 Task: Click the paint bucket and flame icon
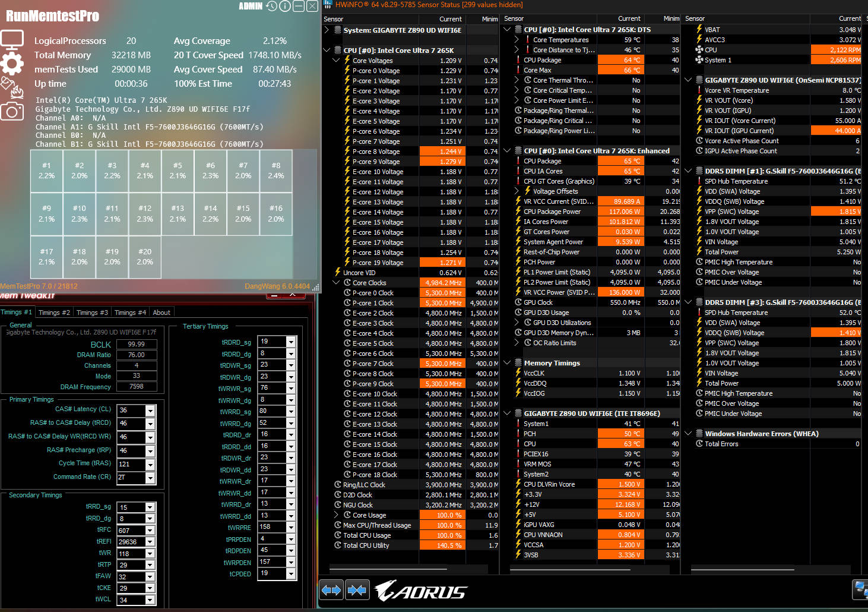pos(12,87)
